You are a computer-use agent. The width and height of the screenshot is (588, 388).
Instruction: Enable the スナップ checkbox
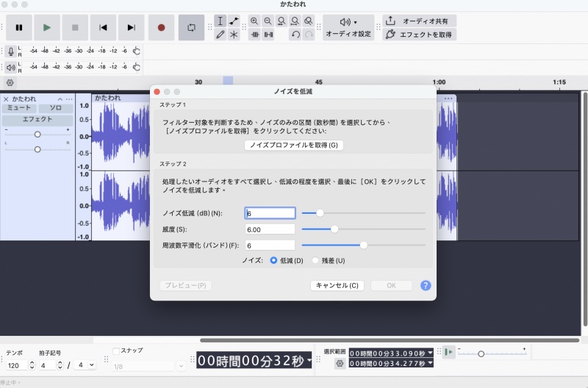tap(116, 351)
